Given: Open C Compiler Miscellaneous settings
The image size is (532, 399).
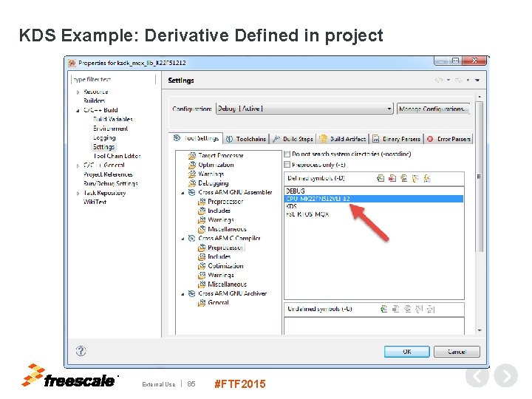Looking at the screenshot, I should 222,284.
